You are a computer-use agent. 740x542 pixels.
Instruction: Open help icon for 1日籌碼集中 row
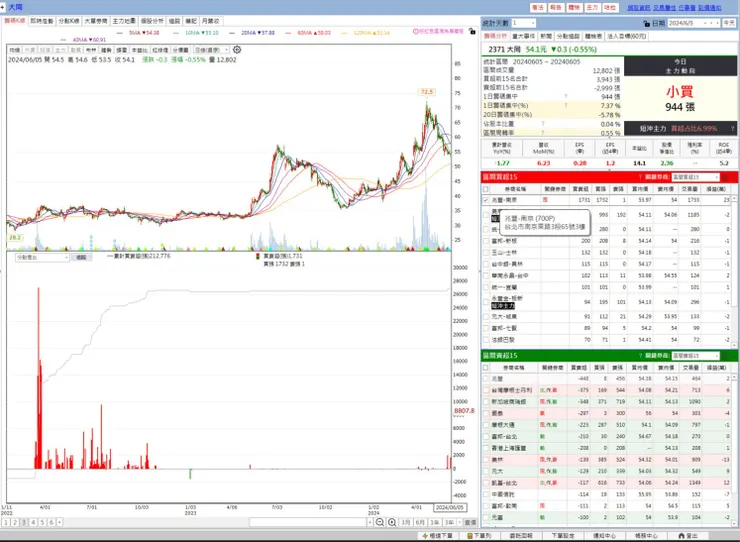565,96
